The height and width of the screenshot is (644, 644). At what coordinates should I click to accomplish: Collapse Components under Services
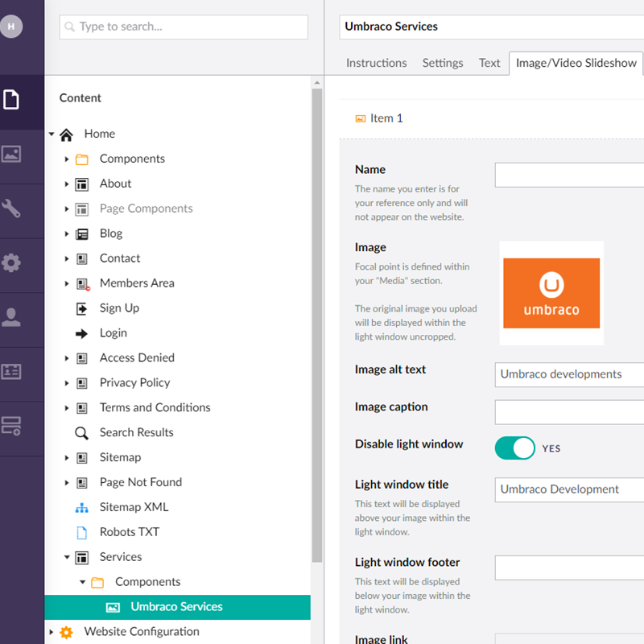coord(82,582)
